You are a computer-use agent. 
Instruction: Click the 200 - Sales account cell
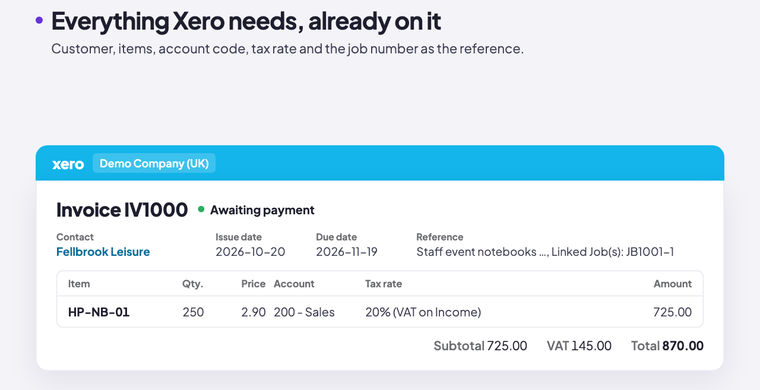(x=304, y=312)
